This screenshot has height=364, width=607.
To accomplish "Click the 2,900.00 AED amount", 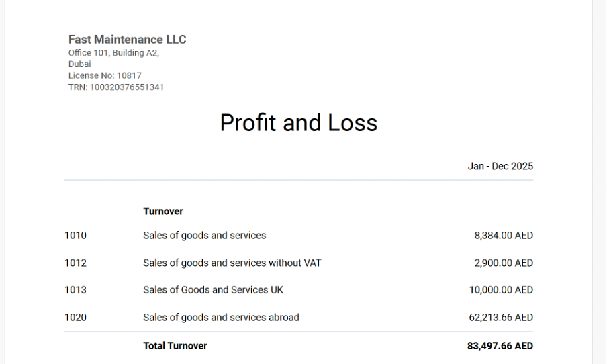I will tap(504, 263).
